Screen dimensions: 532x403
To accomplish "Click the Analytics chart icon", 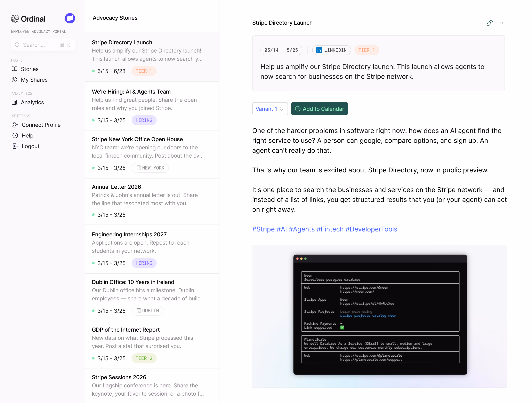I will coord(14,102).
